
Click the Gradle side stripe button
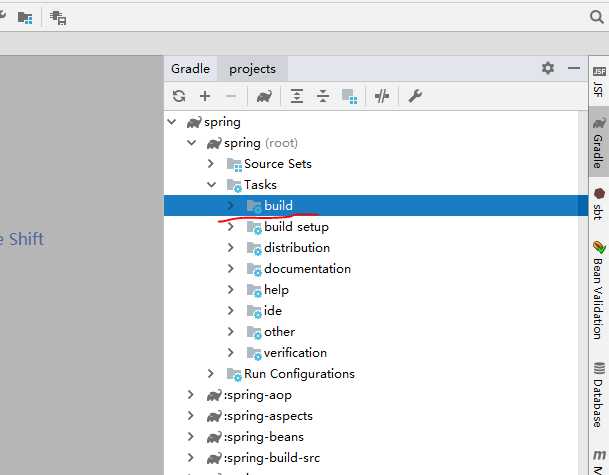click(599, 142)
